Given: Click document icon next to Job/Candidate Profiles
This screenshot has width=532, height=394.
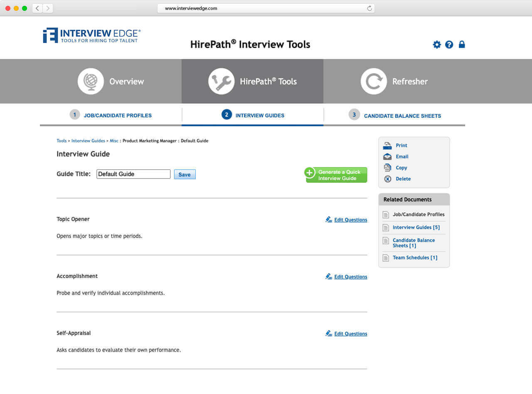Looking at the screenshot, I should 386,215.
